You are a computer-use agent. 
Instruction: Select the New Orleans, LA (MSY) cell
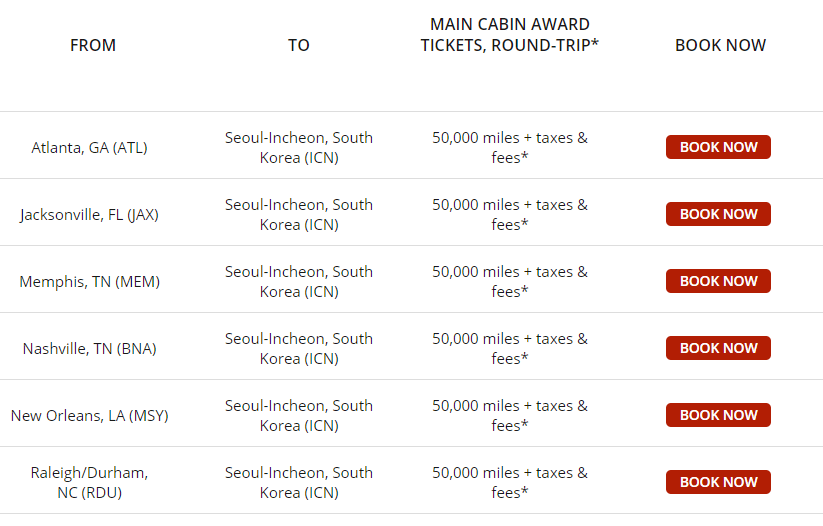pyautogui.click(x=90, y=415)
